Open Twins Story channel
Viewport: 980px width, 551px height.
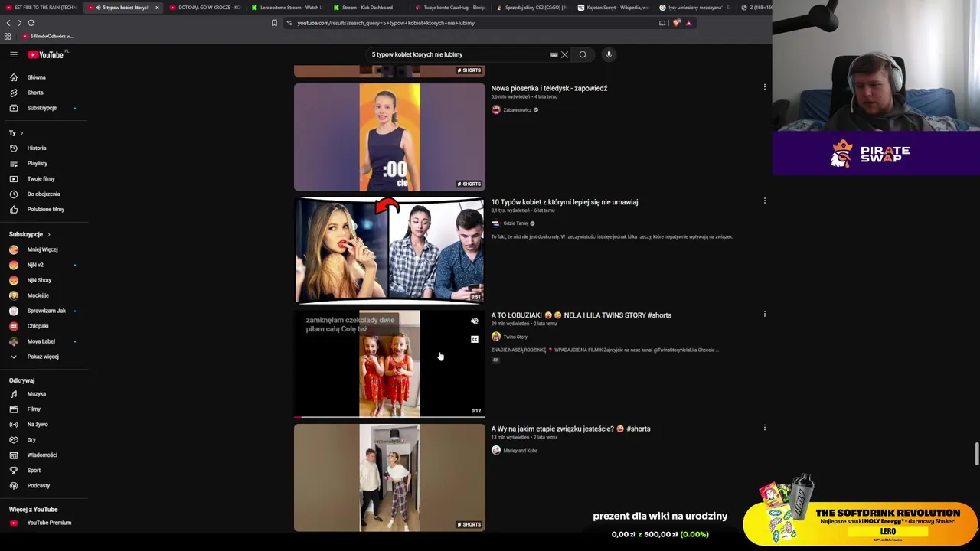point(515,337)
